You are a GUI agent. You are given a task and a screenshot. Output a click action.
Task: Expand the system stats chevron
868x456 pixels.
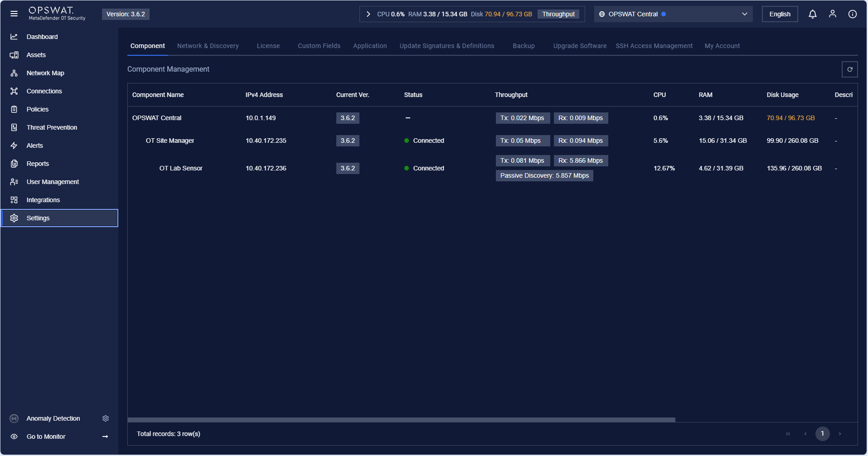click(x=369, y=14)
